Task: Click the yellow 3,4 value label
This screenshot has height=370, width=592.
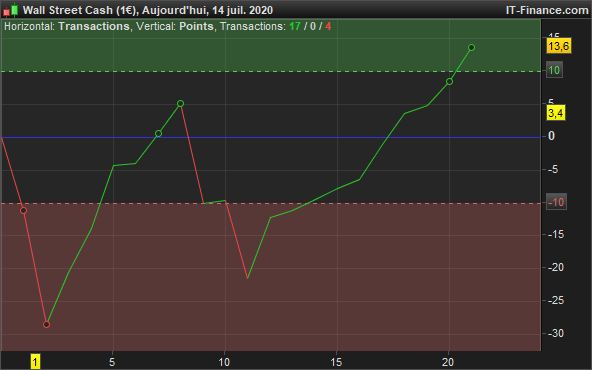Action: coord(556,113)
